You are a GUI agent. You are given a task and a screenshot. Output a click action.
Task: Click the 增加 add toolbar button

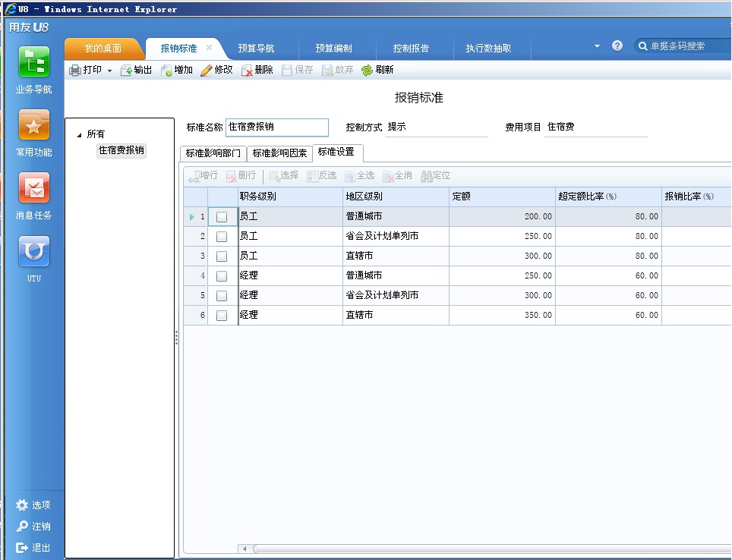coord(177,70)
